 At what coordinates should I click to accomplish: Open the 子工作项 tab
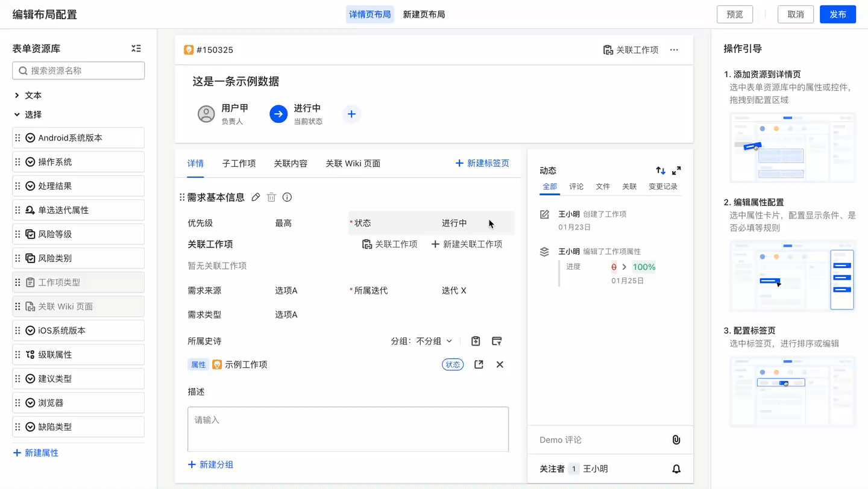239,163
